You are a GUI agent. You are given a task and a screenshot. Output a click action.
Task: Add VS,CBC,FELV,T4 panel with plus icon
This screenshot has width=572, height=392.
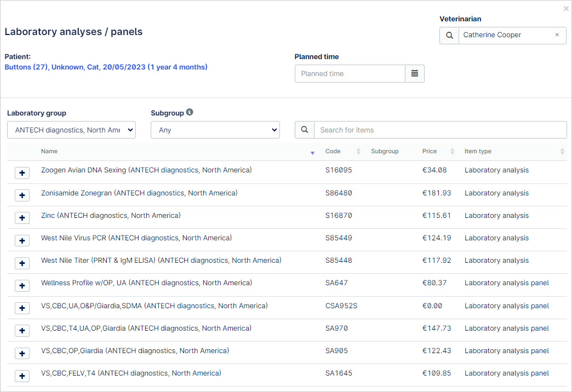tap(22, 376)
